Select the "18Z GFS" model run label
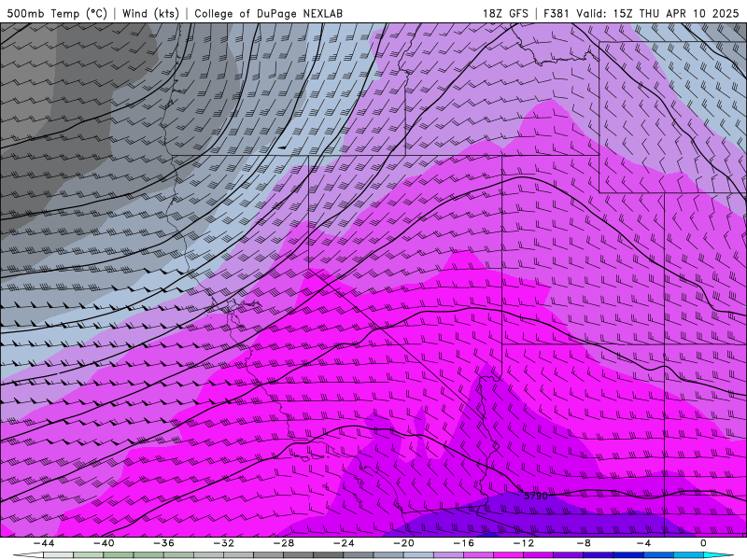Viewport: 747px width, 560px height. pyautogui.click(x=505, y=13)
